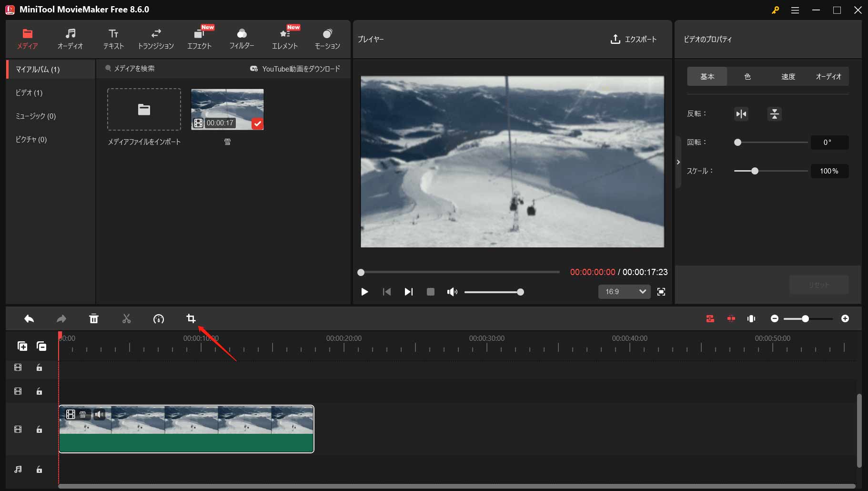Open the トランジション (transitions) panel
This screenshot has width=868, height=491.
pos(156,38)
